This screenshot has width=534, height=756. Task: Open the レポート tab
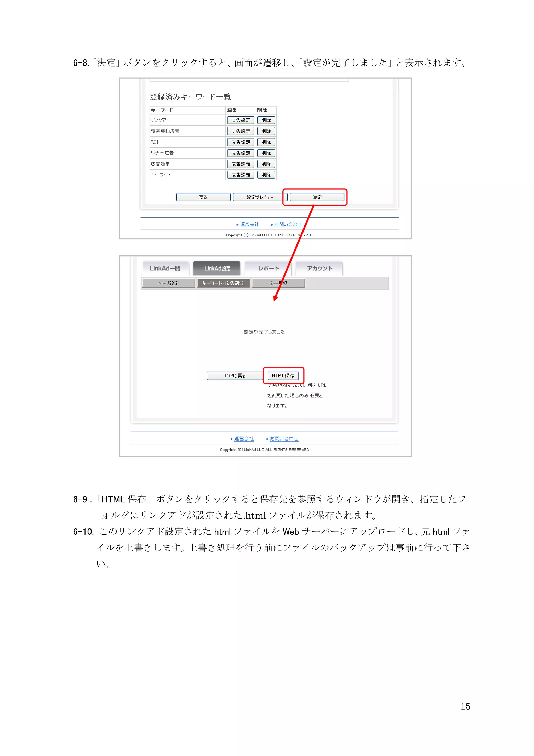[x=268, y=268]
